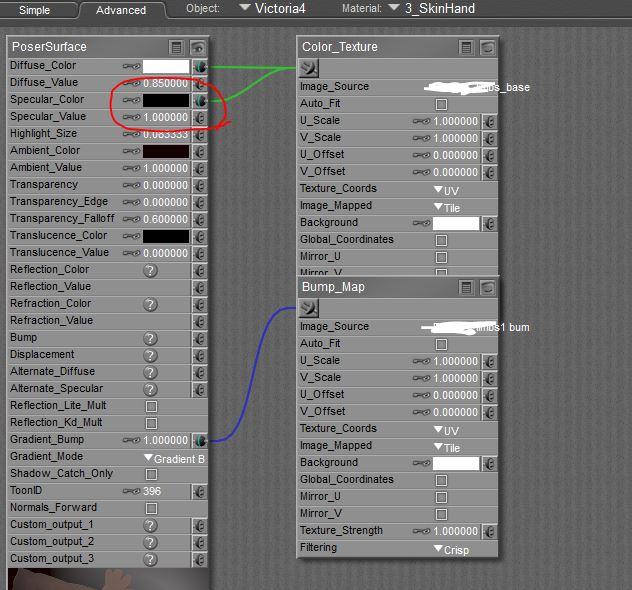Collapse Bump_Map node parameters button
Screen dimensions: 632x590
tap(466, 288)
